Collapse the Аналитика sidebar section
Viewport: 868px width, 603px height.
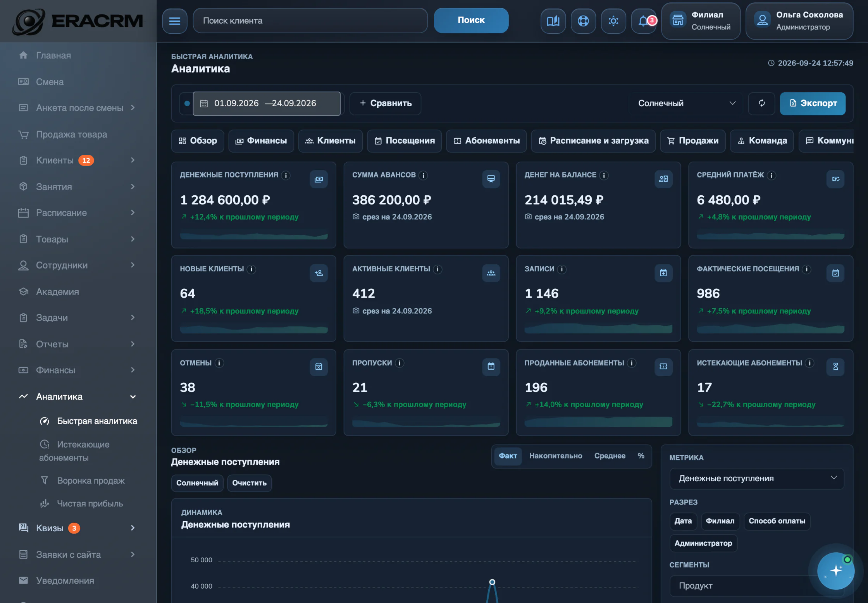click(x=78, y=397)
